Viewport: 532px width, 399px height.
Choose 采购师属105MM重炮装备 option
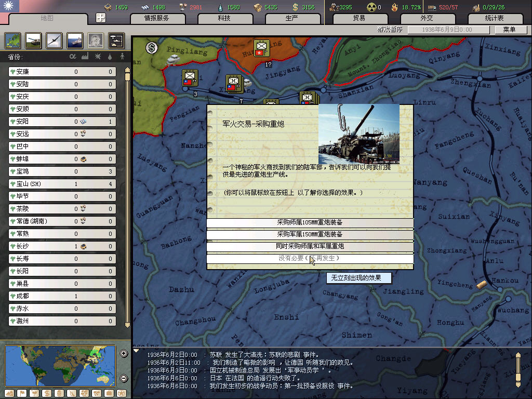point(310,222)
